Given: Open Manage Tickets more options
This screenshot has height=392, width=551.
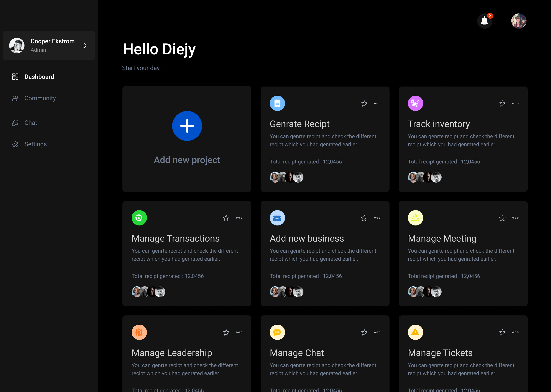Looking at the screenshot, I should pos(515,332).
